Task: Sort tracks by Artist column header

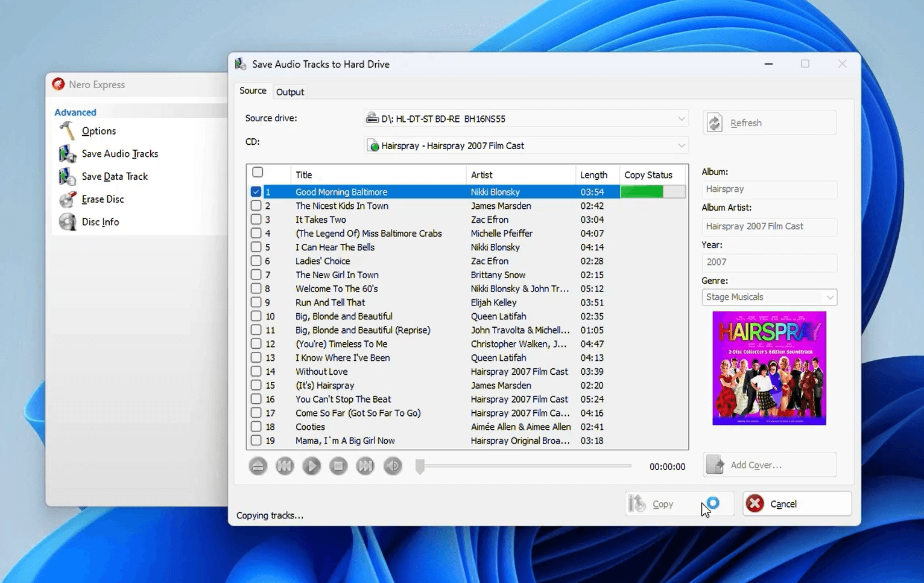Action: pyautogui.click(x=521, y=175)
